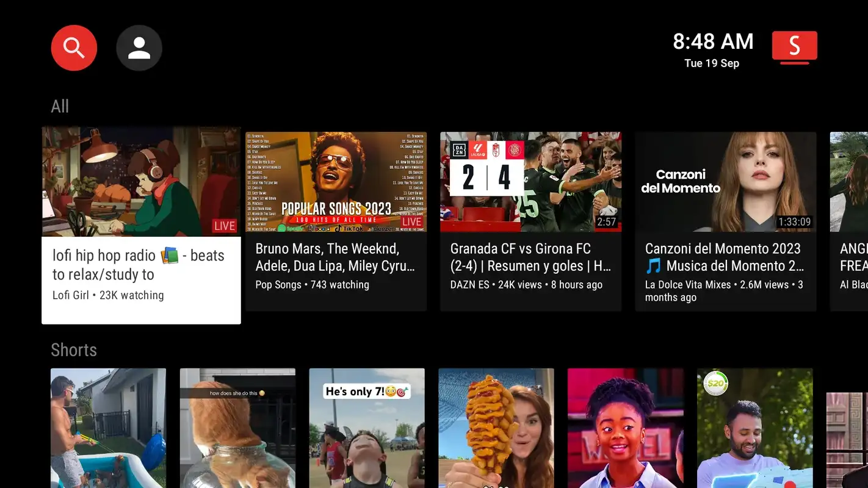Click the LIVE badge on lofi thumbnail

[x=224, y=226]
